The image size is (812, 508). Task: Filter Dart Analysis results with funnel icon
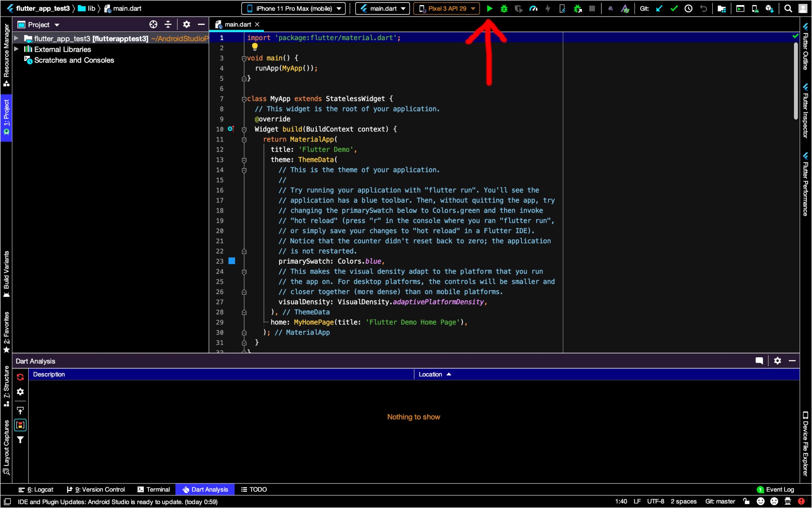pos(20,439)
